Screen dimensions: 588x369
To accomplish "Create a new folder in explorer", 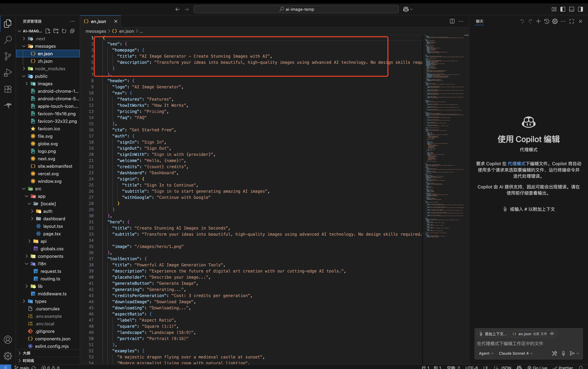I will point(56,31).
